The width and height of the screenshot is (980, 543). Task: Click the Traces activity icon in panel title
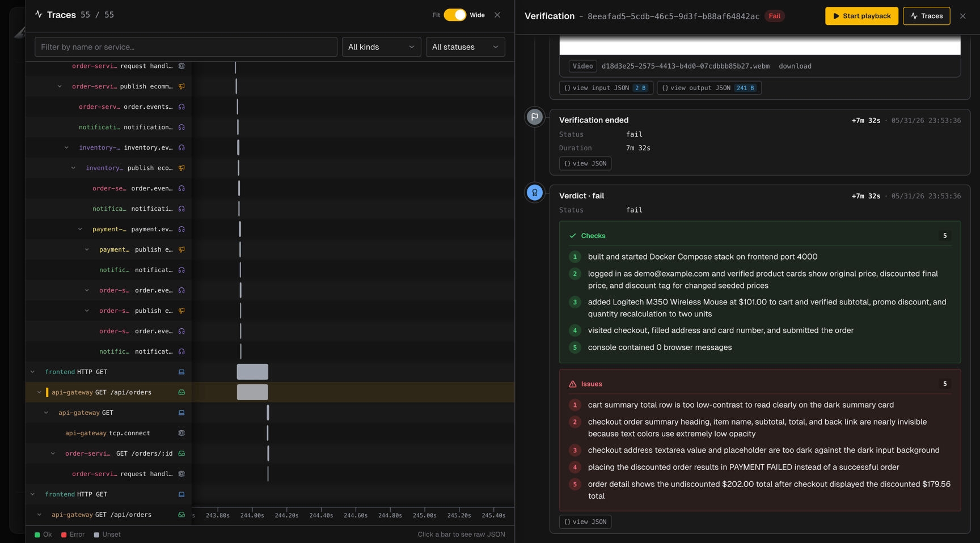pos(39,14)
